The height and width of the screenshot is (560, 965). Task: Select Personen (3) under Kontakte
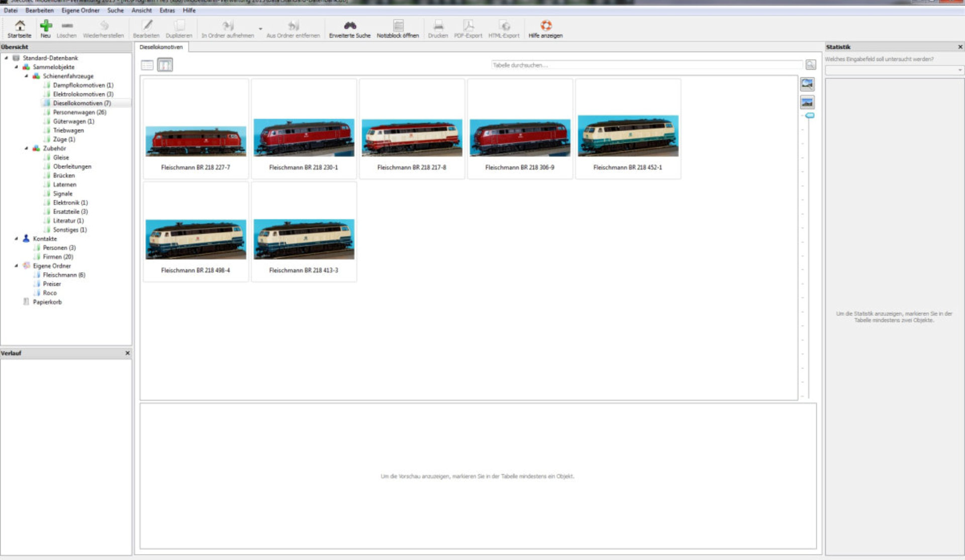(59, 248)
